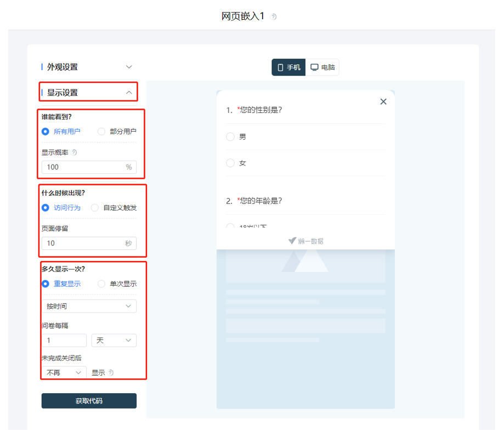Select 重复显示 radio option
The image size is (504, 437).
coord(61,283)
